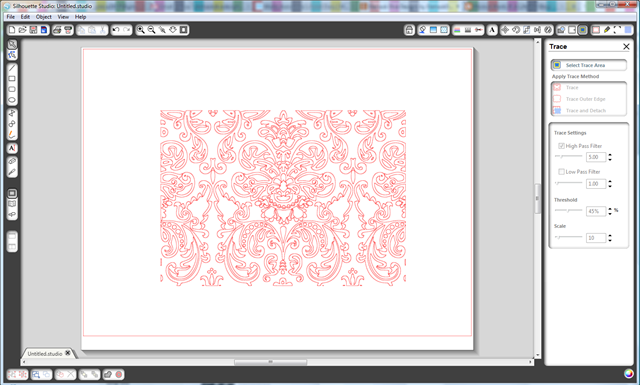Open the color wheel icon at bottom right

tap(629, 374)
